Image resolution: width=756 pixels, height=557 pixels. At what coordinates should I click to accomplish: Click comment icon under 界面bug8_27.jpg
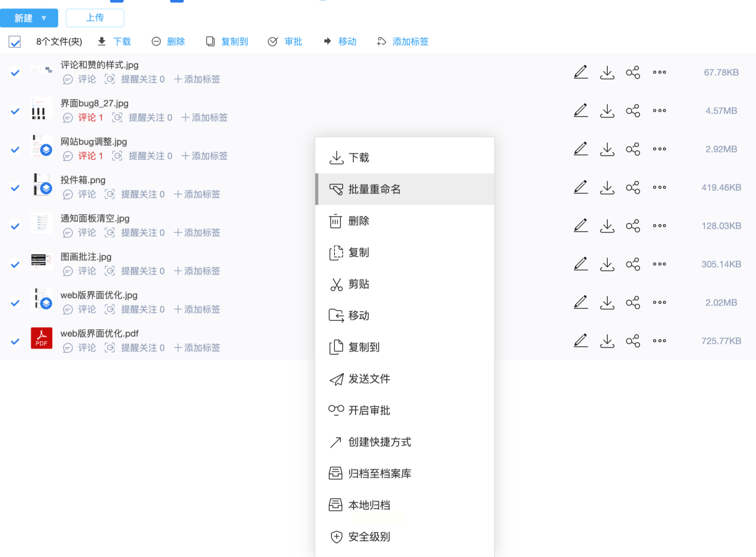pos(68,118)
